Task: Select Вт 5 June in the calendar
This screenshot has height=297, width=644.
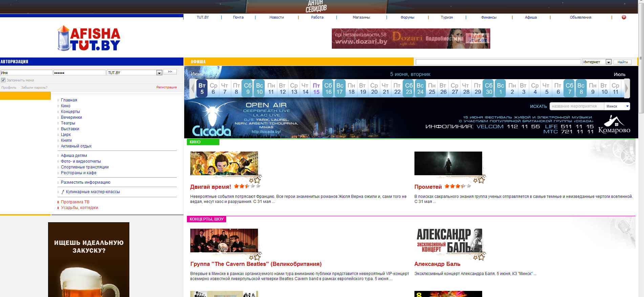Action: coord(202,89)
